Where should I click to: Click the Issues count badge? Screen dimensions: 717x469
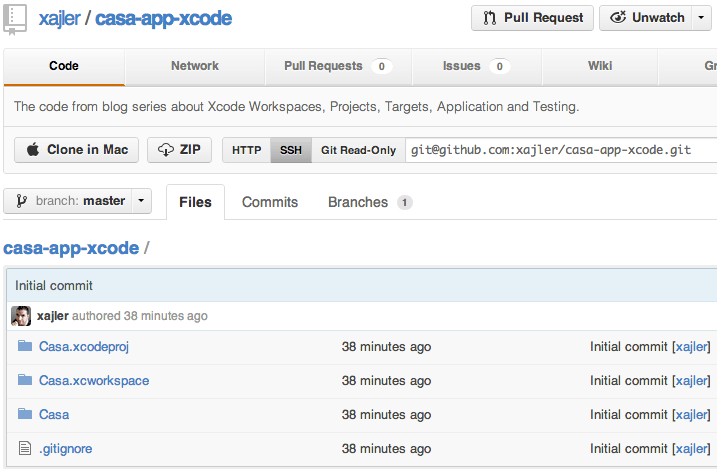[499, 67]
